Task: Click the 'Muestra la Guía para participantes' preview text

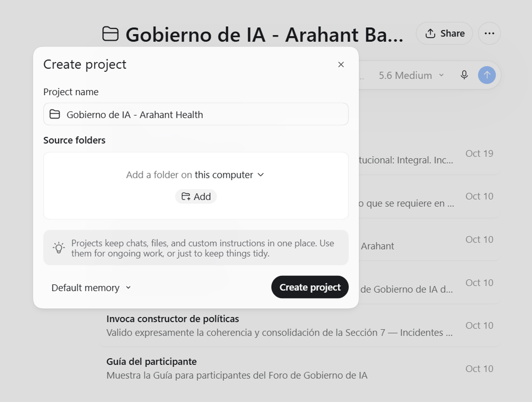Action: [237, 375]
